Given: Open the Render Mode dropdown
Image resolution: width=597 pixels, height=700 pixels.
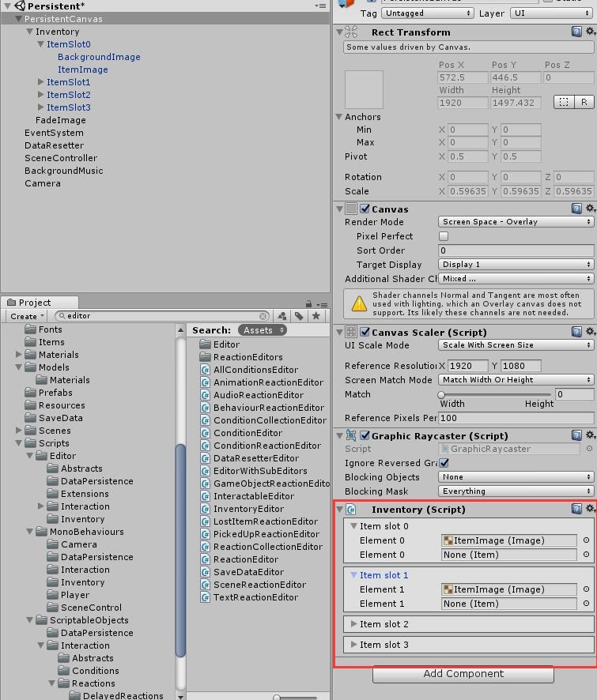Looking at the screenshot, I should pyautogui.click(x=516, y=222).
